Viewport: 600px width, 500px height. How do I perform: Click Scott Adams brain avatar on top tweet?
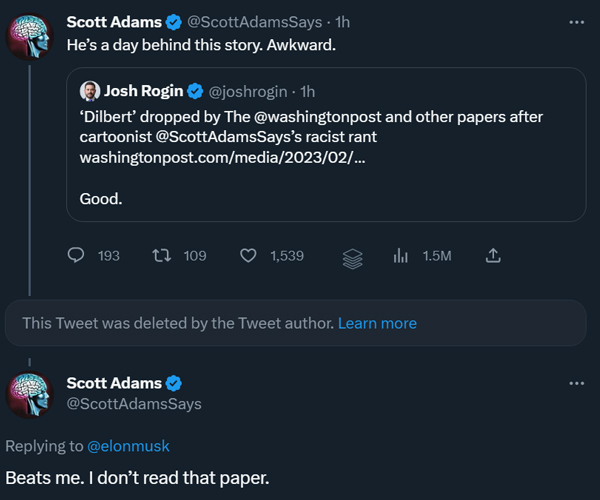31,39
